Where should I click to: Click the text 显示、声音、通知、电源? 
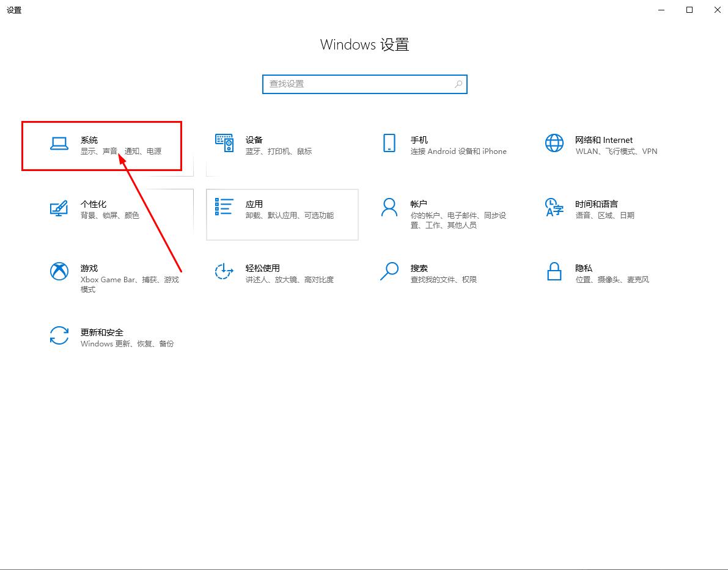point(120,152)
